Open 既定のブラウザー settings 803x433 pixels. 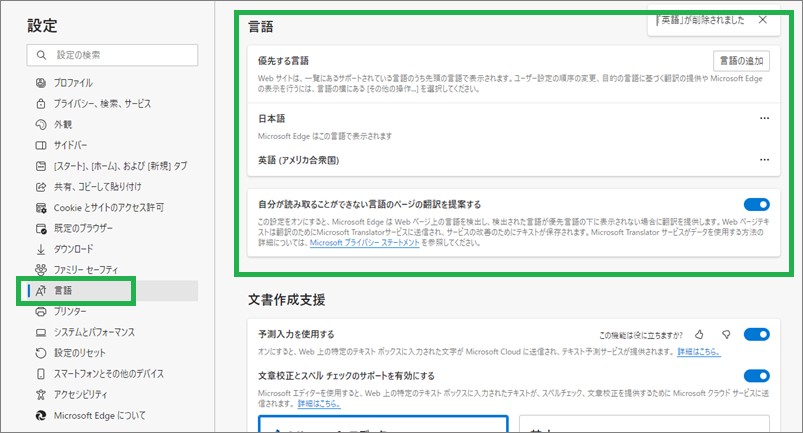click(83, 228)
